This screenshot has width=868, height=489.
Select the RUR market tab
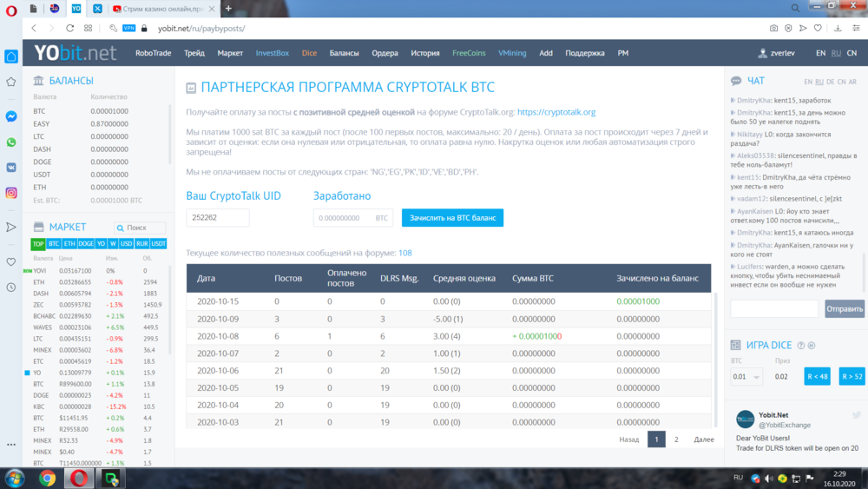pos(142,244)
